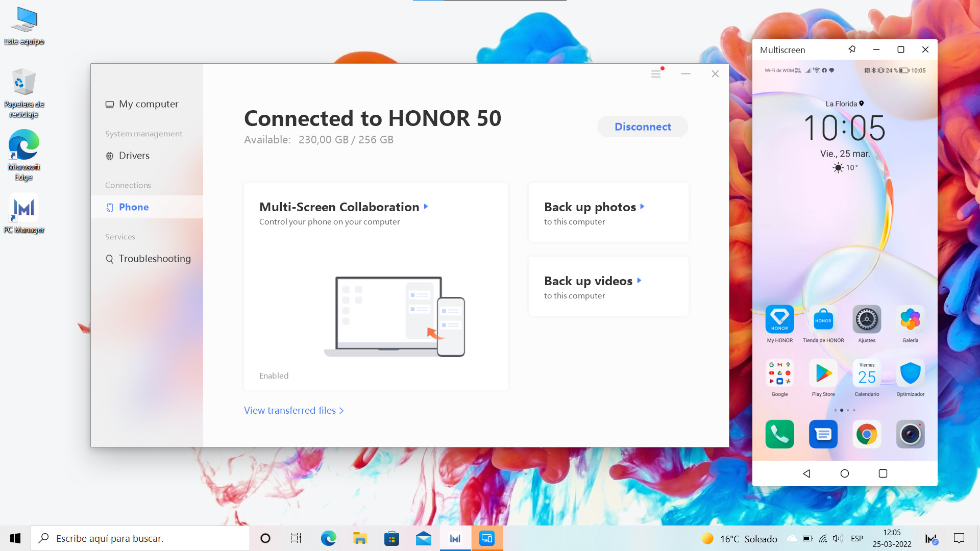The height and width of the screenshot is (551, 980).
Task: Open Ajustes settings app on phone
Action: click(867, 319)
